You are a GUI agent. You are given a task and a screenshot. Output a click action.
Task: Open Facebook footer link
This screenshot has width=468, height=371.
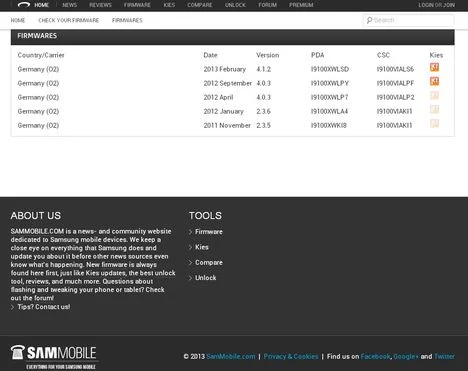pyautogui.click(x=375, y=356)
